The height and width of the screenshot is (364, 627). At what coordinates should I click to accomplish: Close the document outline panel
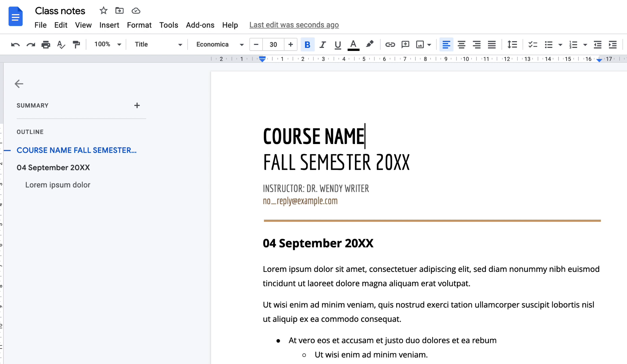pyautogui.click(x=19, y=84)
